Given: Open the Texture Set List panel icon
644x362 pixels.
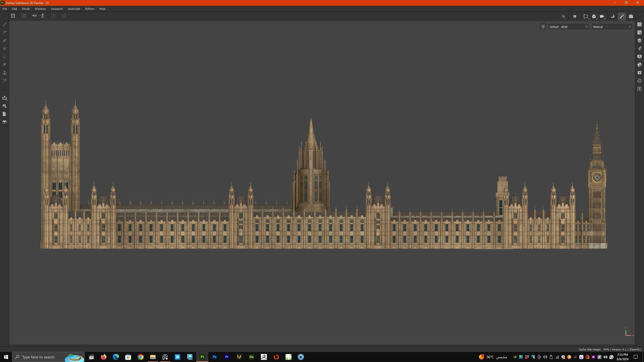Looking at the screenshot, I should 639,24.
